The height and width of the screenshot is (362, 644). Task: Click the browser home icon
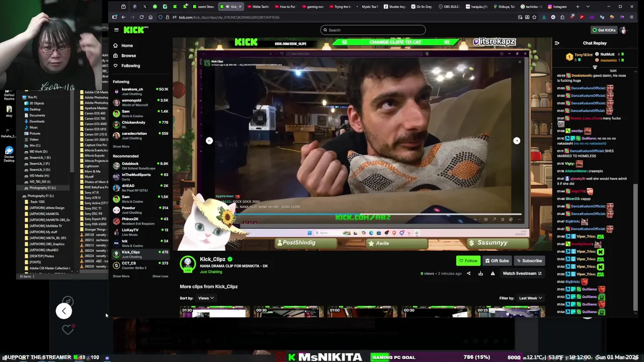[x=150, y=17]
